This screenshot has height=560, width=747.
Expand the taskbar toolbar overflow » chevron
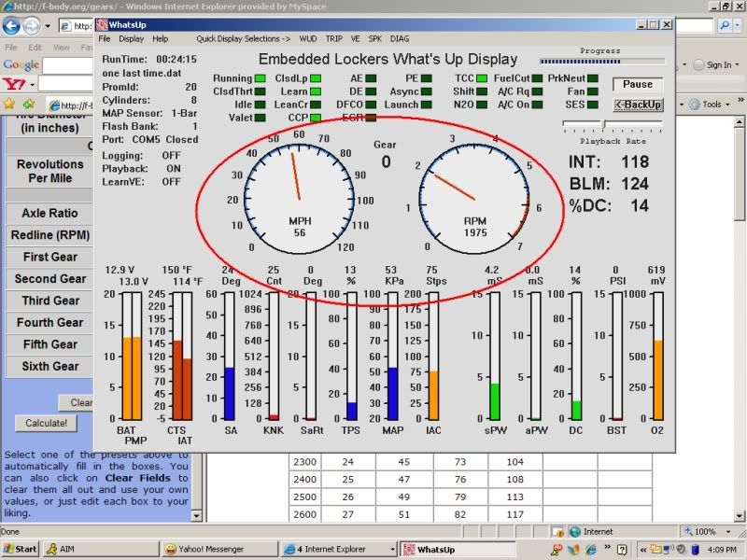(x=608, y=547)
